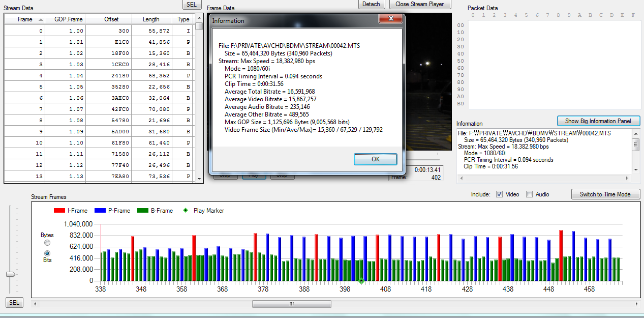
Task: Click the GOP.Frame column header
Action: [x=68, y=19]
